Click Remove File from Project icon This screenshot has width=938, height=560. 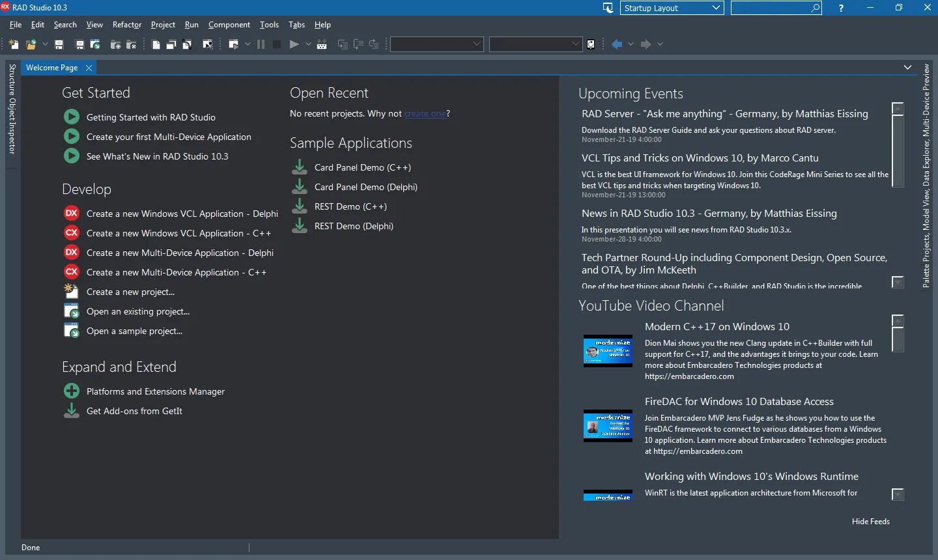tap(131, 44)
